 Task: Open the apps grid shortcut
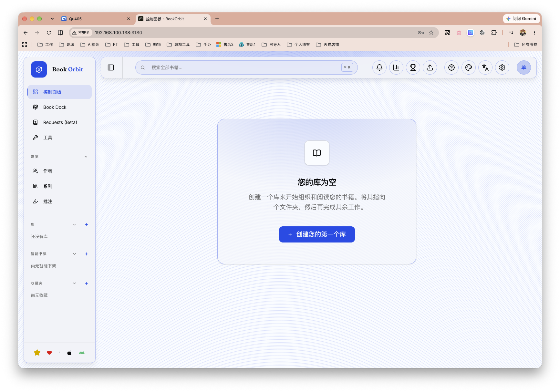pos(25,45)
